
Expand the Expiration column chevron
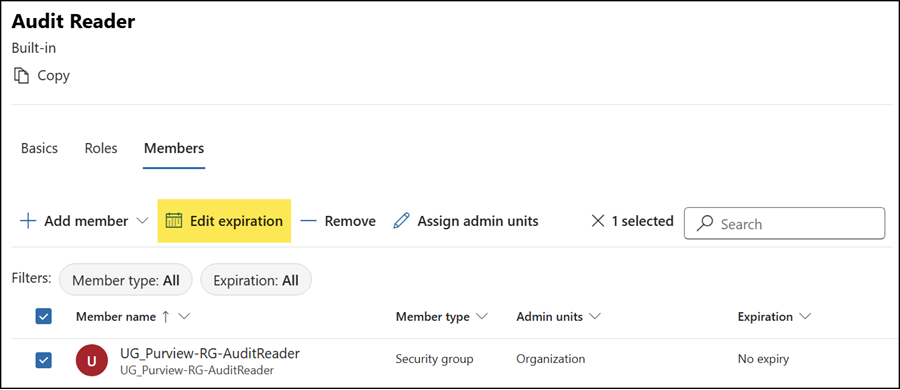pyautogui.click(x=805, y=316)
